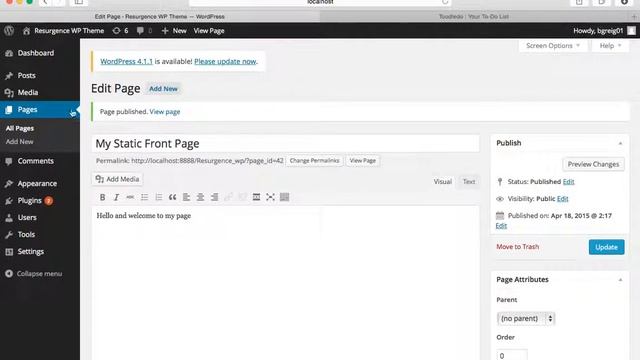
Task: Click the WordPress logo in admin bar
Action: click(x=9, y=31)
